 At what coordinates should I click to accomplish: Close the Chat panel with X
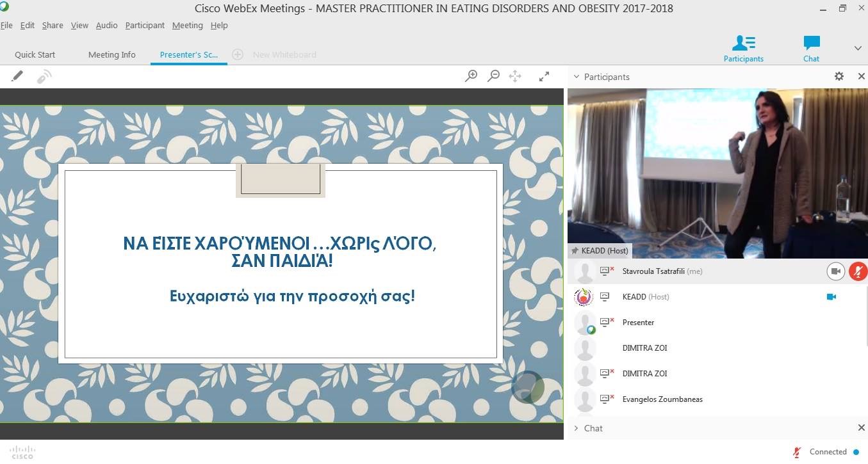point(861,428)
